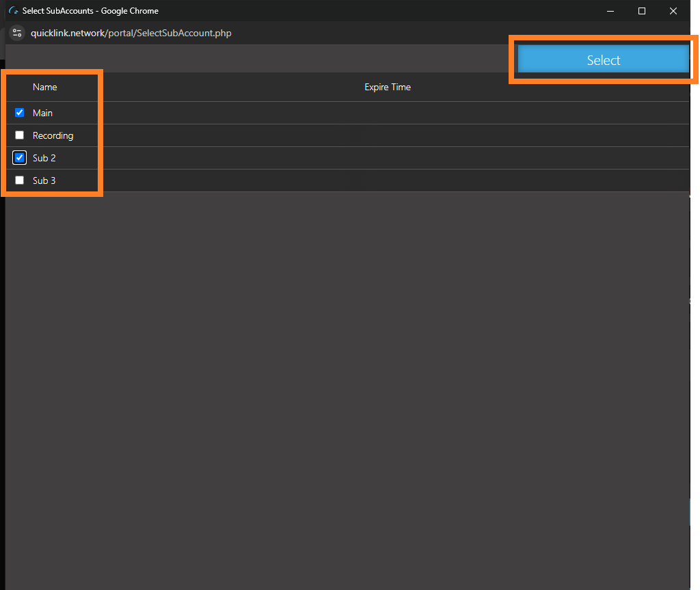
Task: Disable the Sub 2 checkbox
Action: pos(19,157)
